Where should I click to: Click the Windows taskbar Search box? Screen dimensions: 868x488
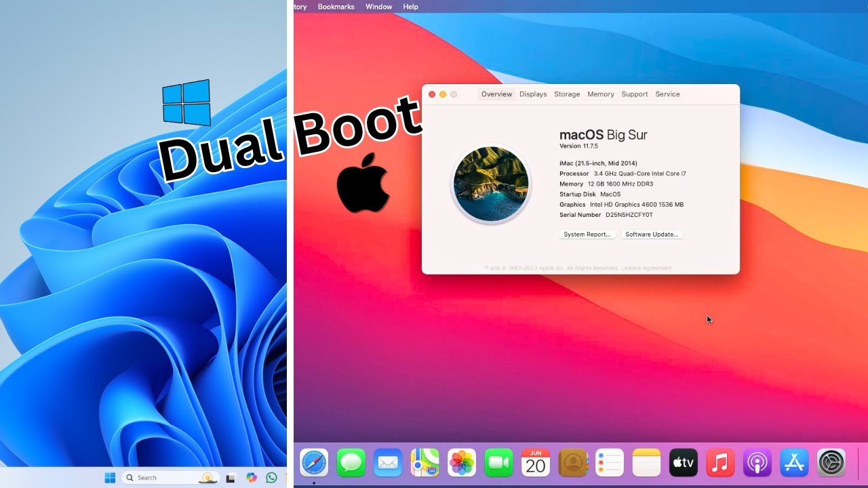pos(170,478)
